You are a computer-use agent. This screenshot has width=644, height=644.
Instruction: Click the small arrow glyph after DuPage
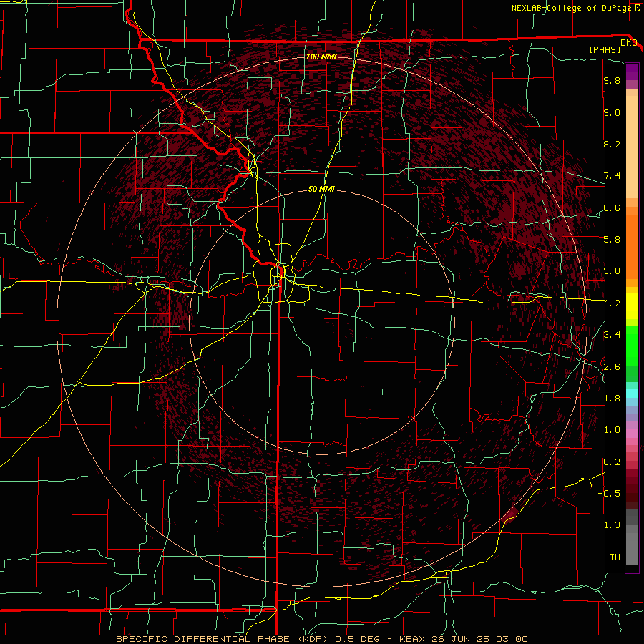click(637, 8)
